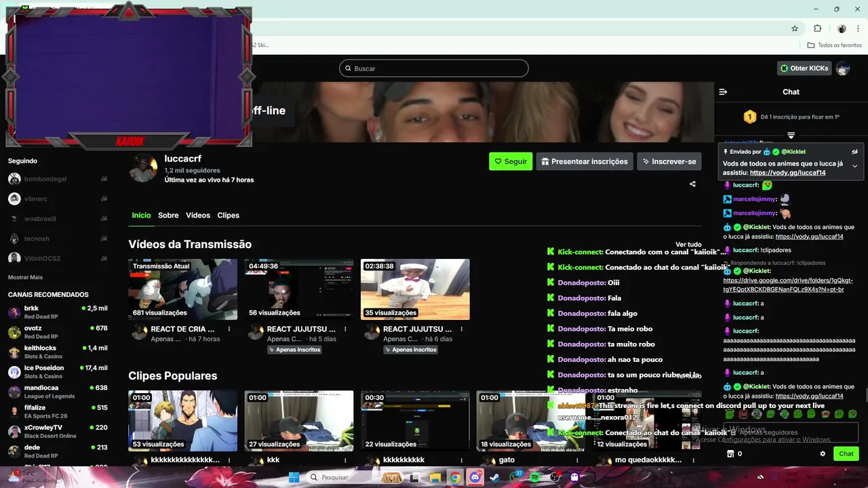Open options menu for REACT DE CRIA video
This screenshot has width=868, height=488.
tap(229, 329)
